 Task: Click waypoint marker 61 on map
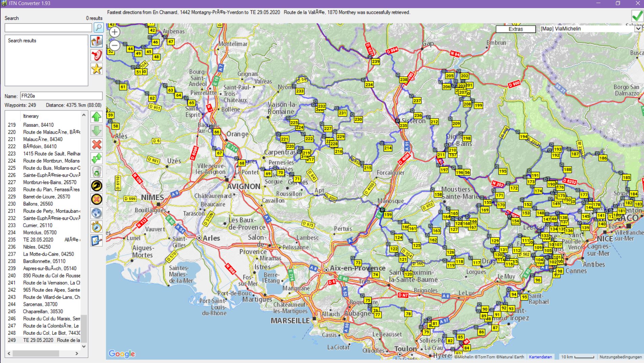pyautogui.click(x=123, y=87)
